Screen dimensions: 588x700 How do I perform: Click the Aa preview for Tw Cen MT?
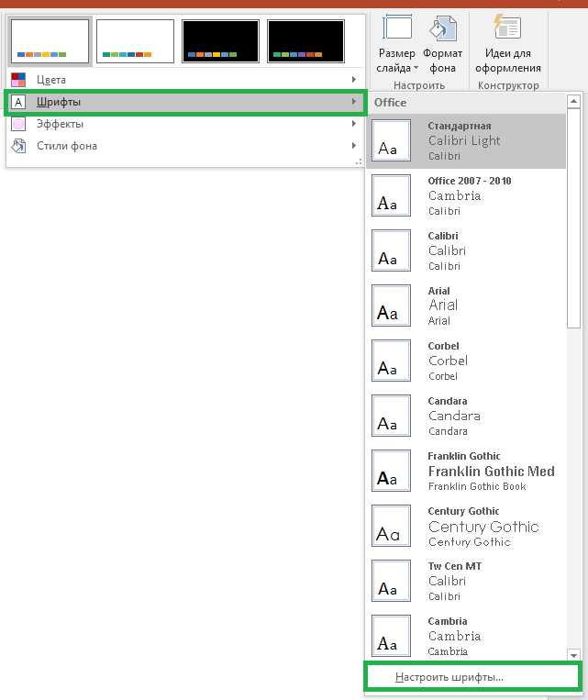[391, 581]
